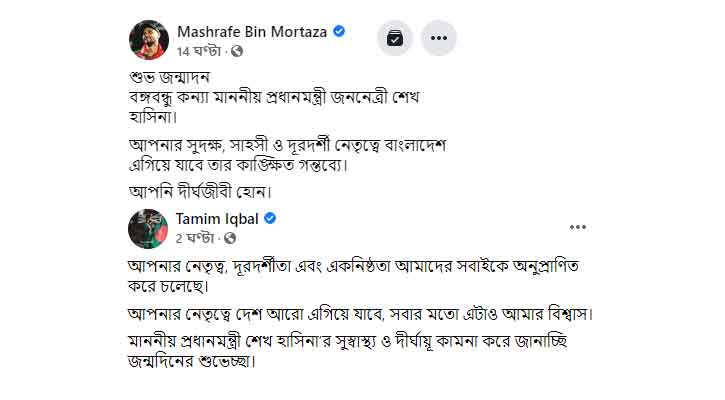The height and width of the screenshot is (400, 725).
Task: Click the শুভ জন্মদিন greeting line
Action: pos(169,77)
